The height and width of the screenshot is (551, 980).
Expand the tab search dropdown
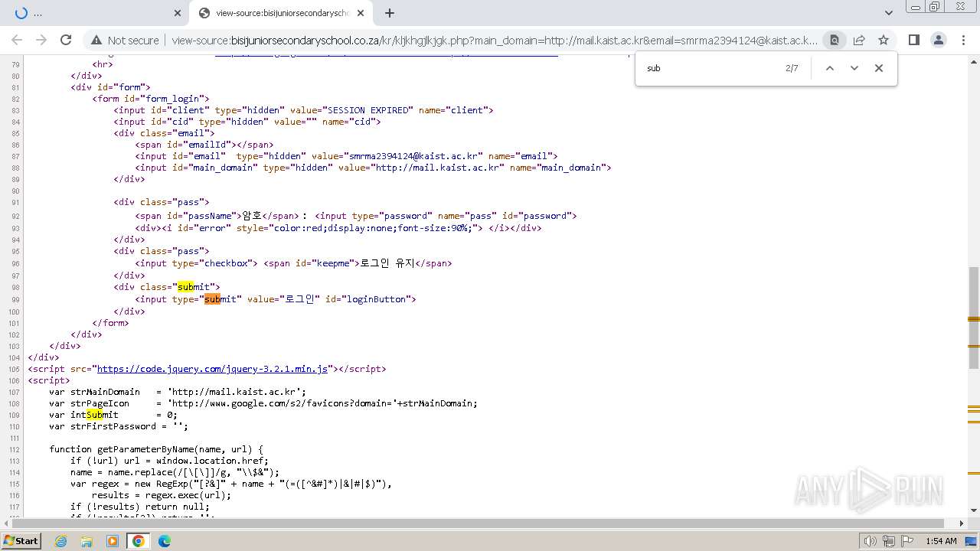click(888, 13)
